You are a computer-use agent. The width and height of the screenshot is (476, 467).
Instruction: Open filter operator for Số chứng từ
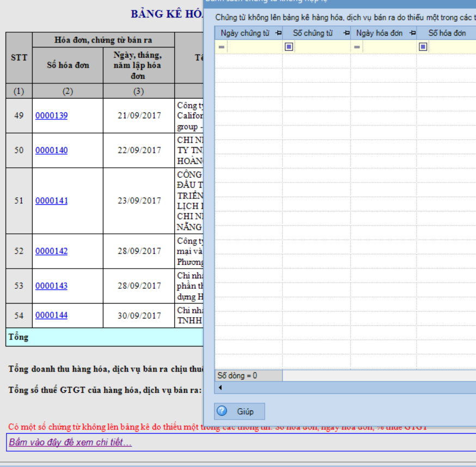tap(289, 47)
